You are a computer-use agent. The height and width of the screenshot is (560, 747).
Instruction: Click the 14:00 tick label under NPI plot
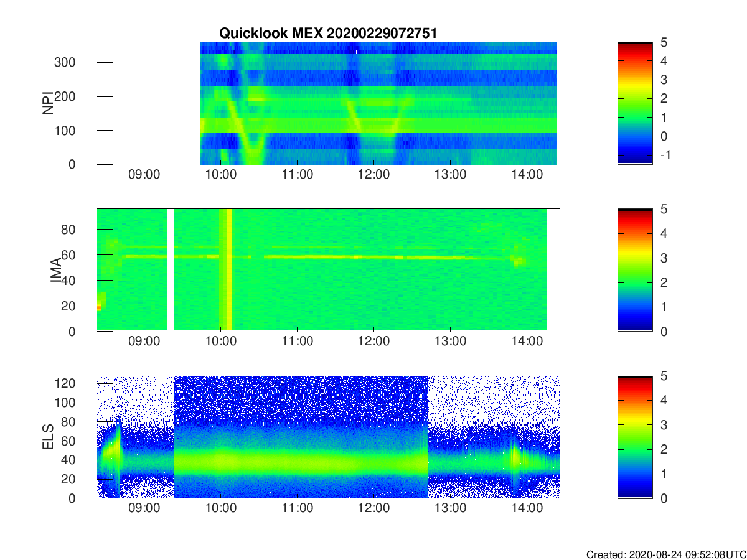coord(527,175)
